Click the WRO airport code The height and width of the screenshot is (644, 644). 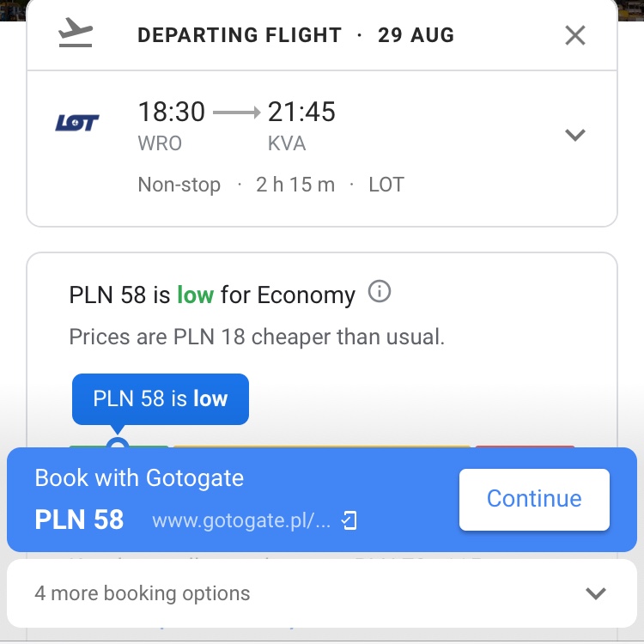(160, 143)
